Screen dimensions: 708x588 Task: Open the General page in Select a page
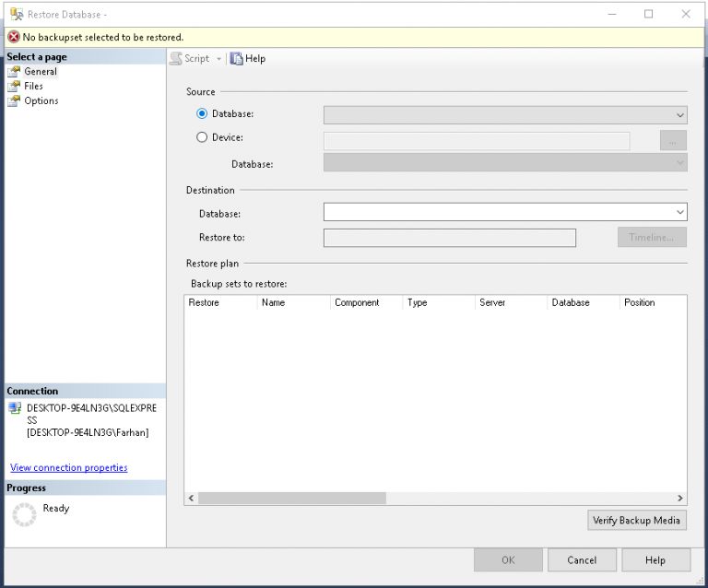[x=41, y=71]
